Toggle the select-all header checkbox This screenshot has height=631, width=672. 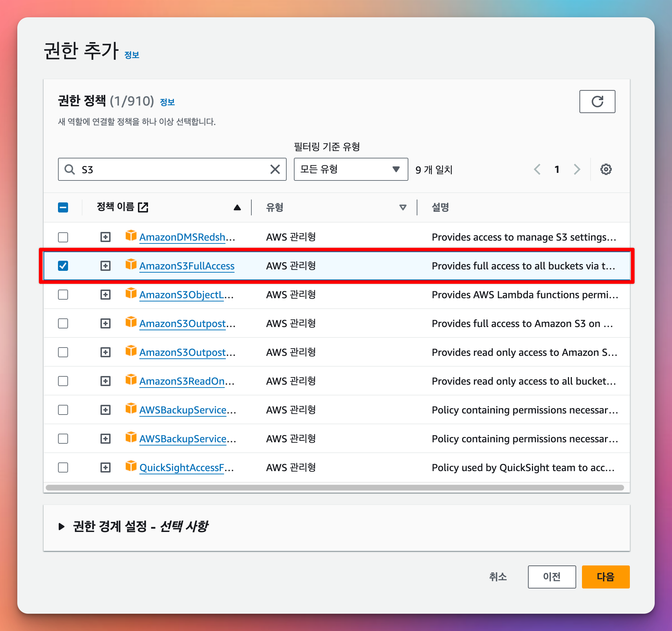click(x=63, y=207)
